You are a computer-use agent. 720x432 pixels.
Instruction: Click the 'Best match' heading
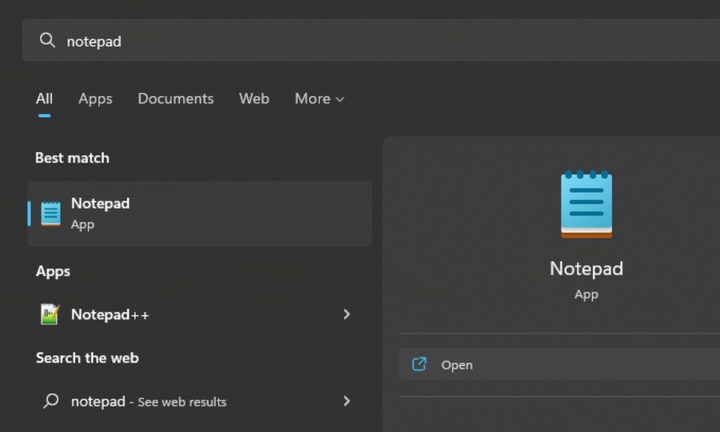click(72, 158)
